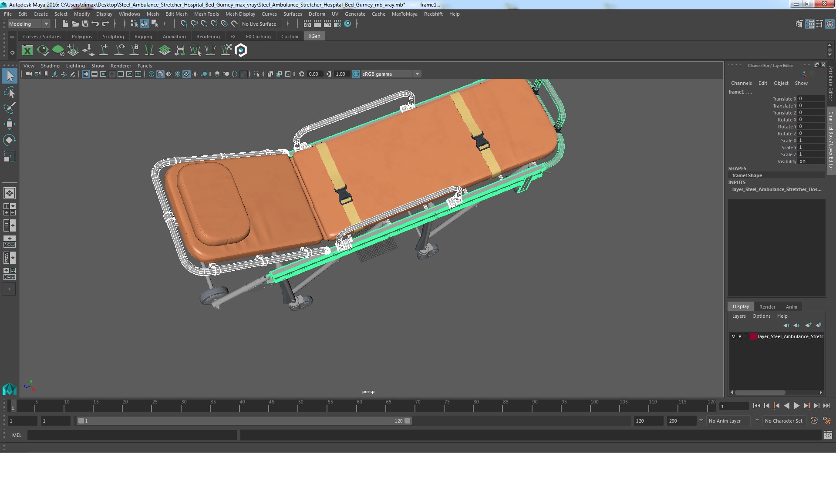836x504 pixels.
Task: Toggle layer visibility V box
Action: pyautogui.click(x=734, y=336)
